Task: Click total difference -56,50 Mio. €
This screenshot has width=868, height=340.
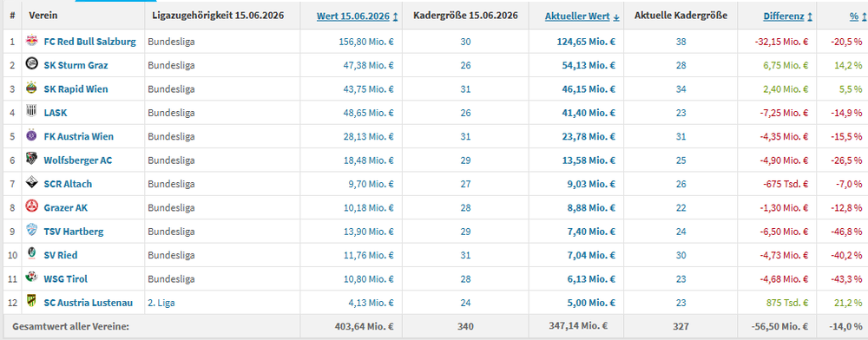Action: click(780, 327)
